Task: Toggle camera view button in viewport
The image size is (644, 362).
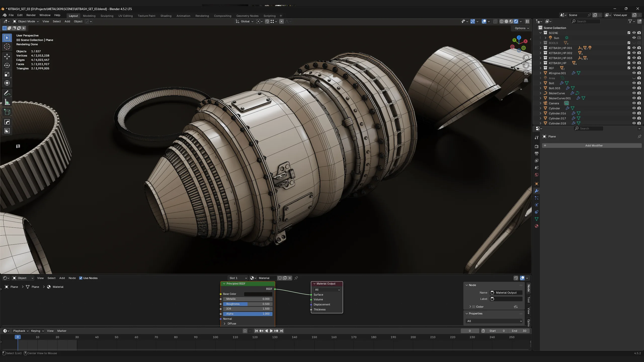Action: point(526,73)
